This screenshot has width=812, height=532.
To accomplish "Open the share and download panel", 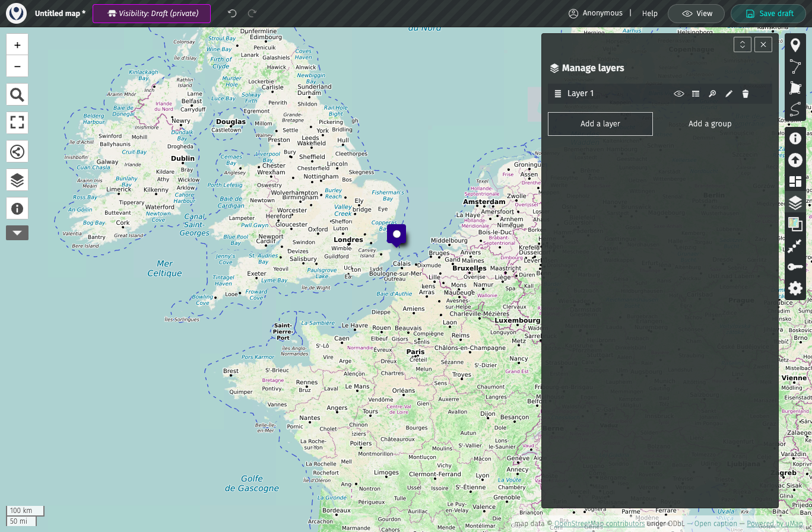I will (x=17, y=151).
